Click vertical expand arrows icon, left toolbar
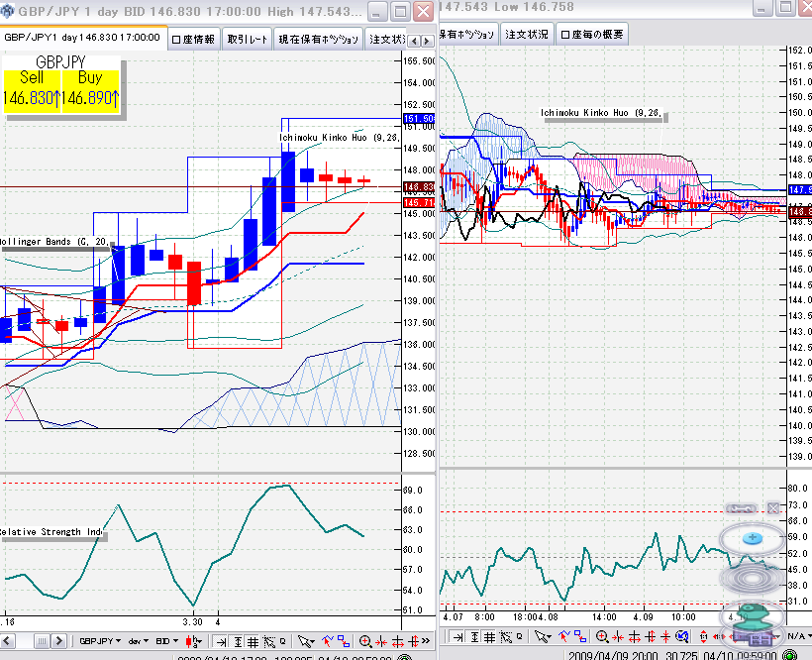 click(x=413, y=642)
